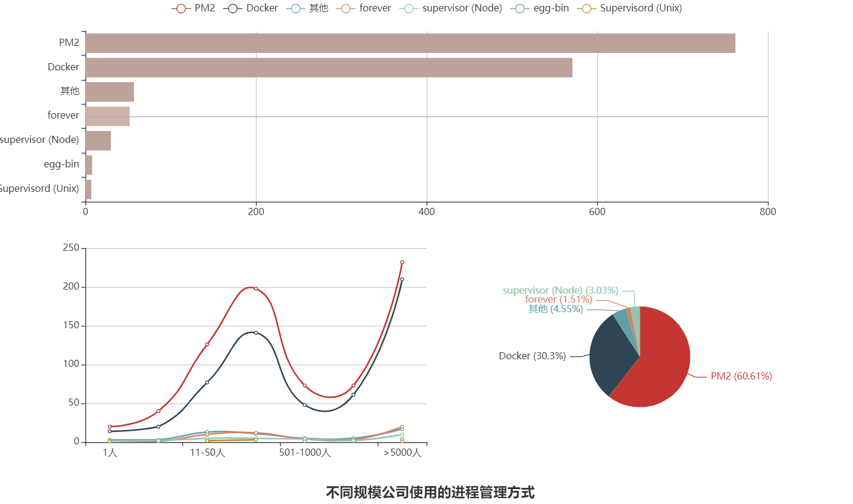
Task: Click the supervisor (Node) bar
Action: pyautogui.click(x=98, y=141)
